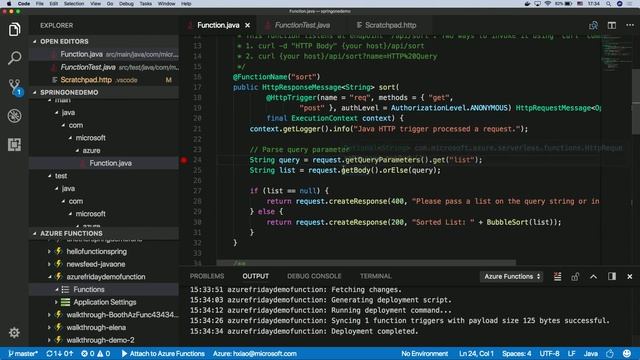
Task: Open the Explorer view in activity bar
Action: point(14,29)
